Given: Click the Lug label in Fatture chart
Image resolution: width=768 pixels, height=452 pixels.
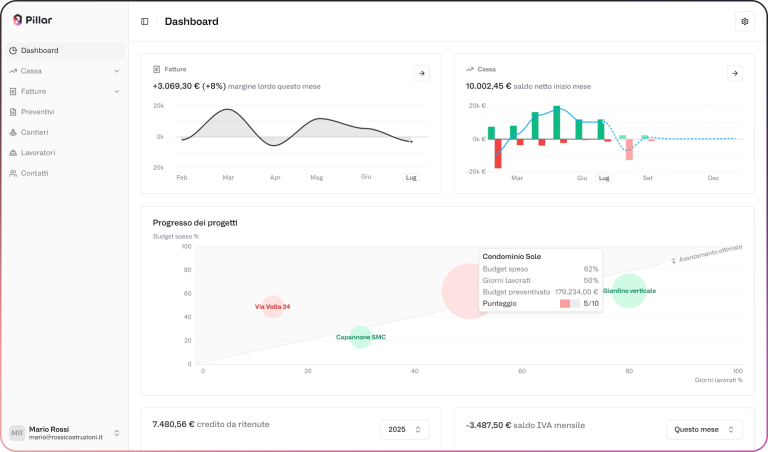Looking at the screenshot, I should pyautogui.click(x=411, y=178).
